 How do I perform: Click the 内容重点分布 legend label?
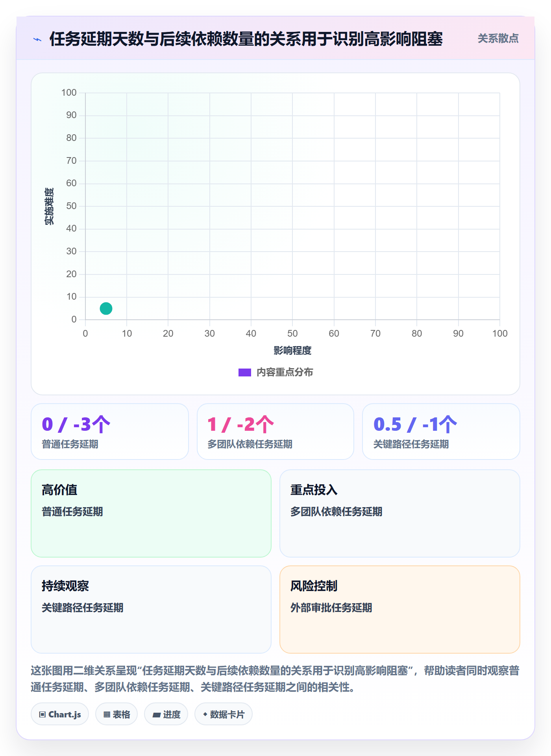coord(285,372)
